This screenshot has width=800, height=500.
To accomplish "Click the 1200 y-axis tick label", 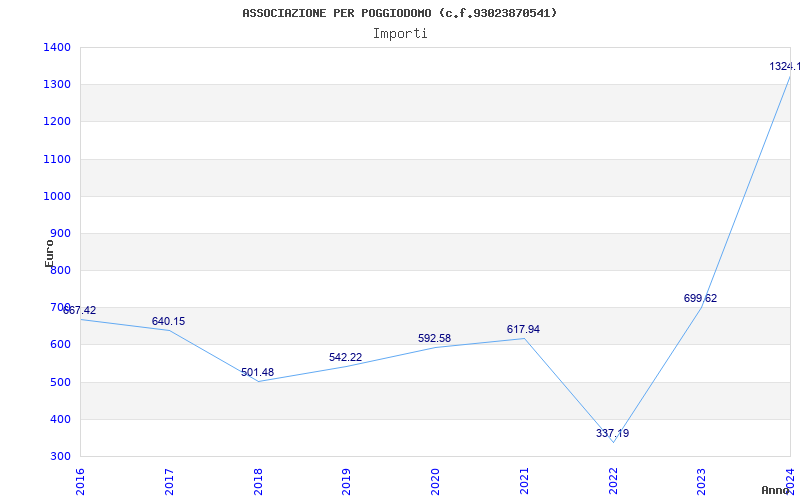I will 57,121.
